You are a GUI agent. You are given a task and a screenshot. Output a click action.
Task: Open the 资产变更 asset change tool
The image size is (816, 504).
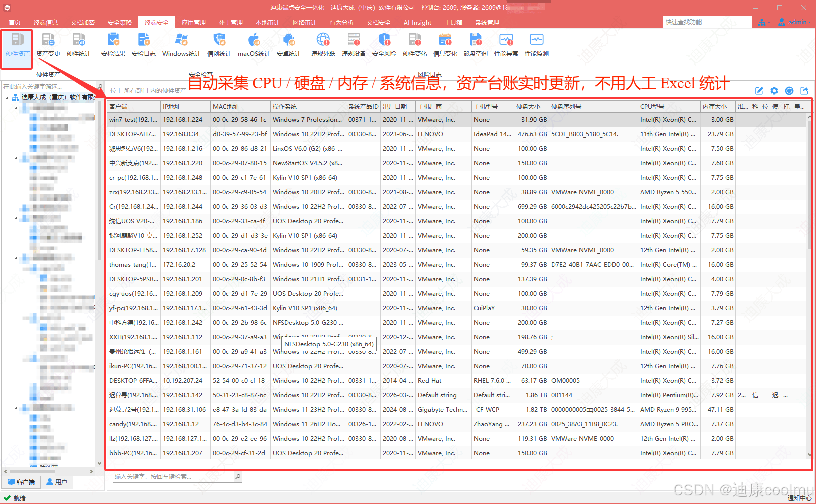pyautogui.click(x=48, y=45)
